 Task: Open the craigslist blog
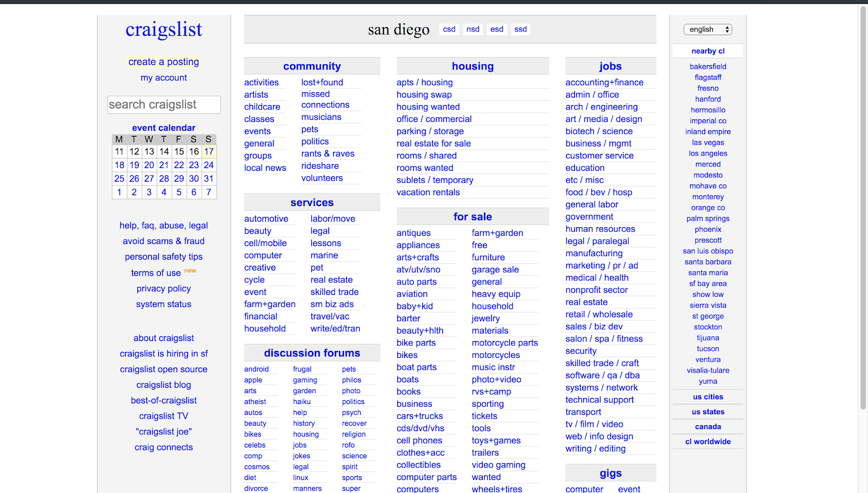pyautogui.click(x=163, y=385)
